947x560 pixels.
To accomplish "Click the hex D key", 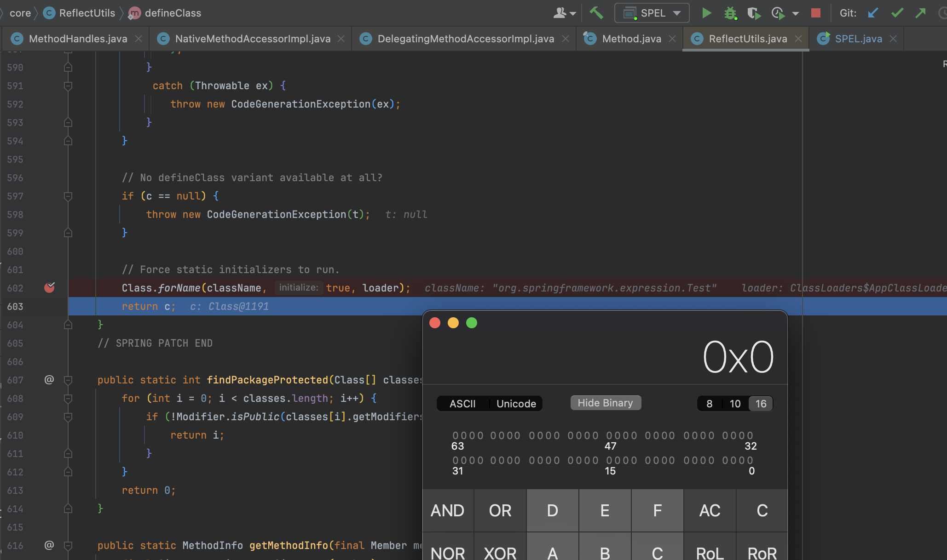I will 553,510.
